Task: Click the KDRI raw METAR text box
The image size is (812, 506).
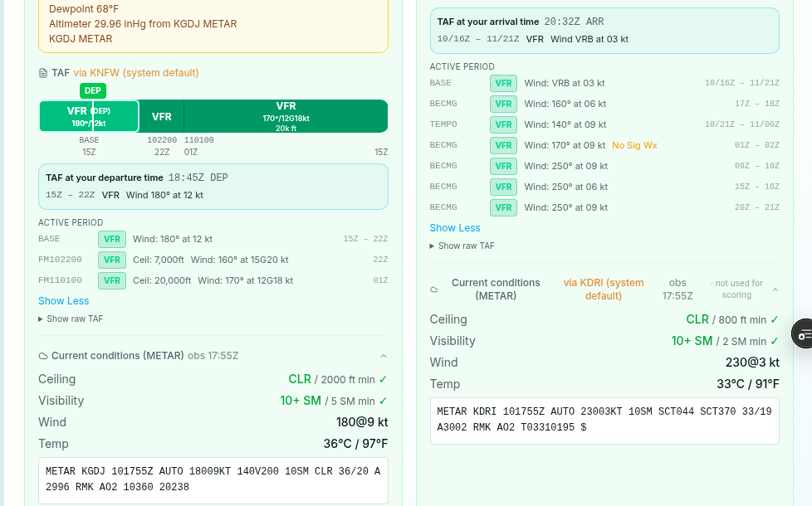Action: click(x=605, y=421)
